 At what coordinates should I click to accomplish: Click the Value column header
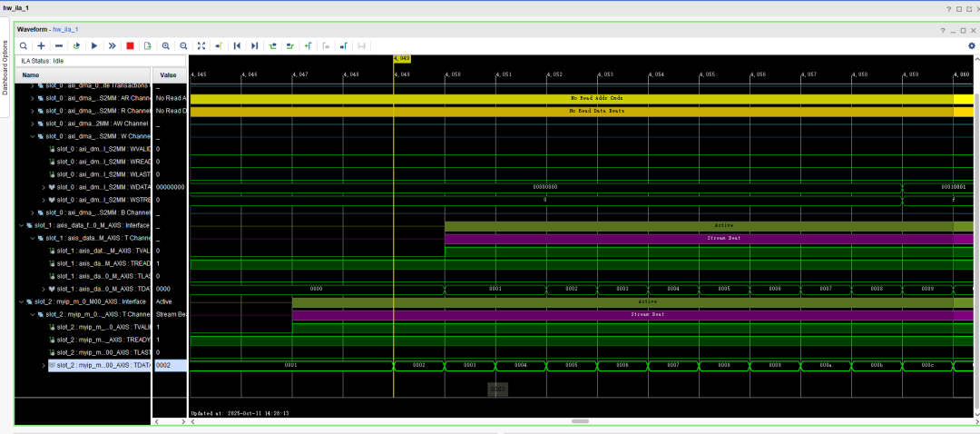[168, 74]
